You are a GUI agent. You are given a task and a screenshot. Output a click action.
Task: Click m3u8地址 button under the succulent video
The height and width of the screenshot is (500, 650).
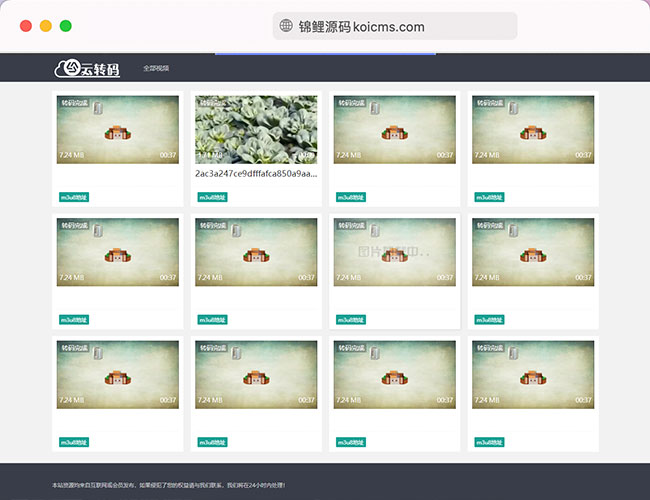(x=212, y=197)
